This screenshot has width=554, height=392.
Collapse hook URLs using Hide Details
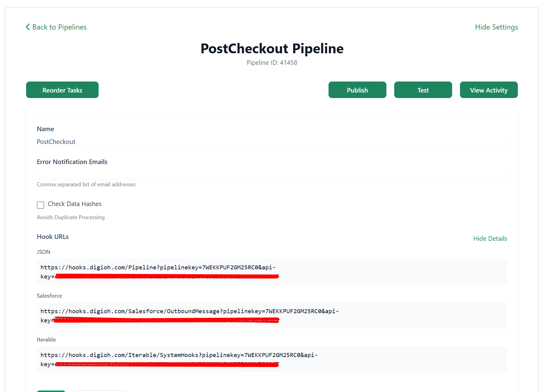click(x=490, y=239)
